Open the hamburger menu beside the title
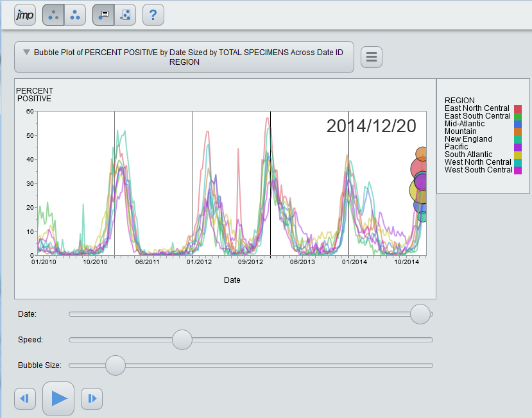Image resolution: width=532 pixels, height=418 pixels. 372,57
